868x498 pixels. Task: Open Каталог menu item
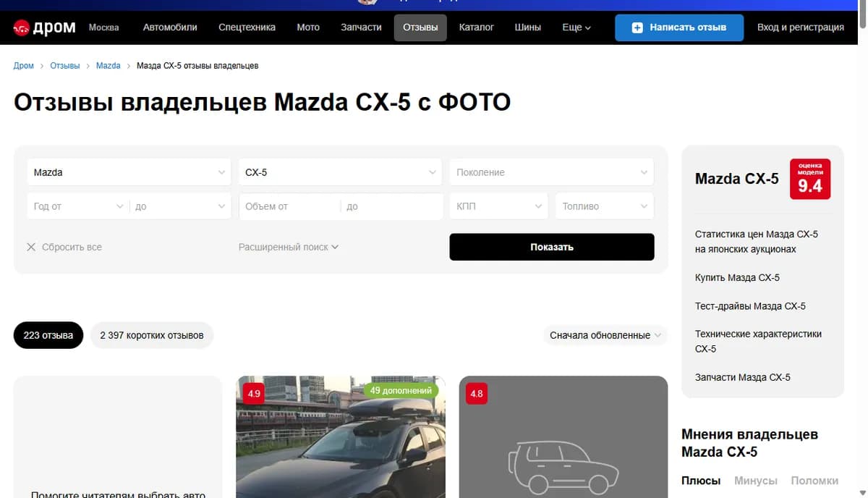477,28
